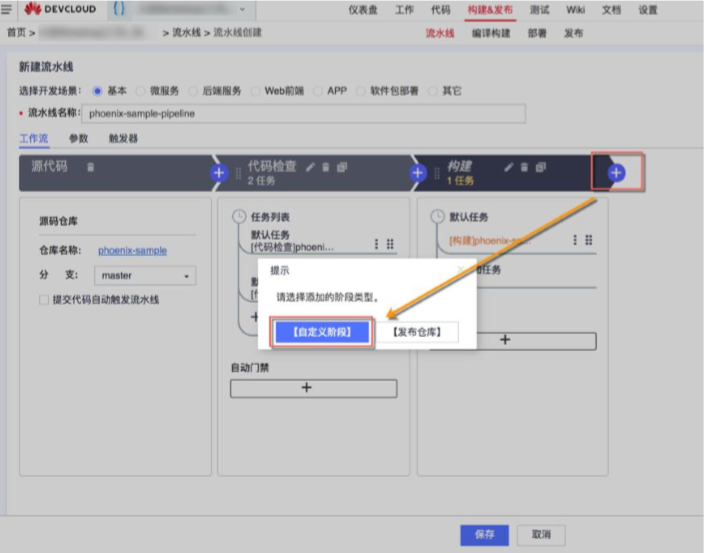Select the Web前端 scenario radio button
Viewport: 709px width, 553px height.
[255, 91]
